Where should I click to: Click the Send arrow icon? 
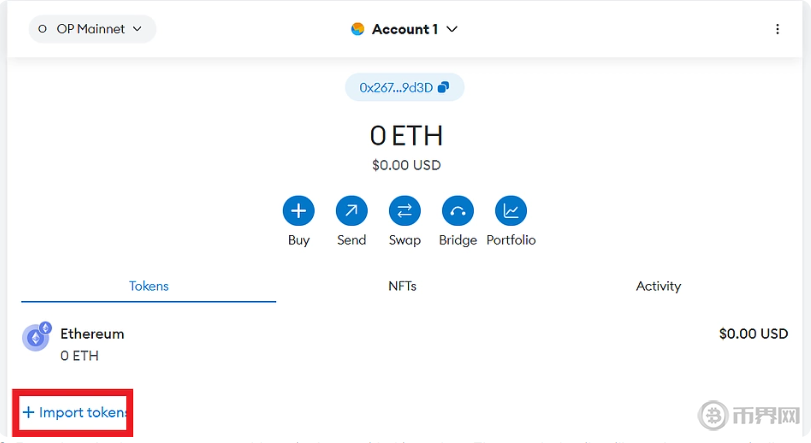pos(351,211)
